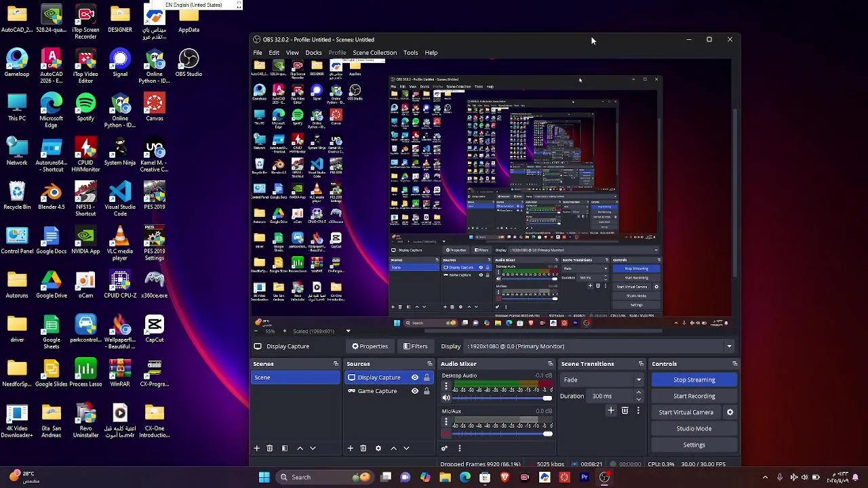Open Spotify desktop icon
868x488 pixels.
(x=85, y=107)
